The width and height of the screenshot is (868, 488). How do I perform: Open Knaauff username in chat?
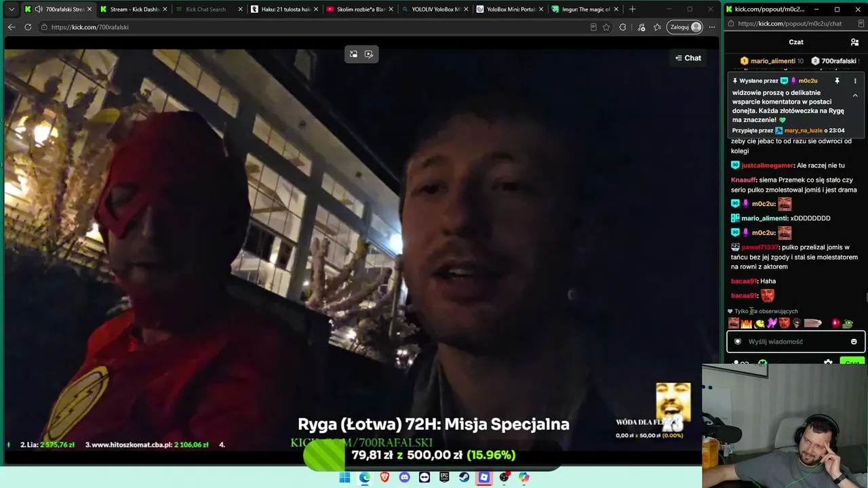pos(743,180)
